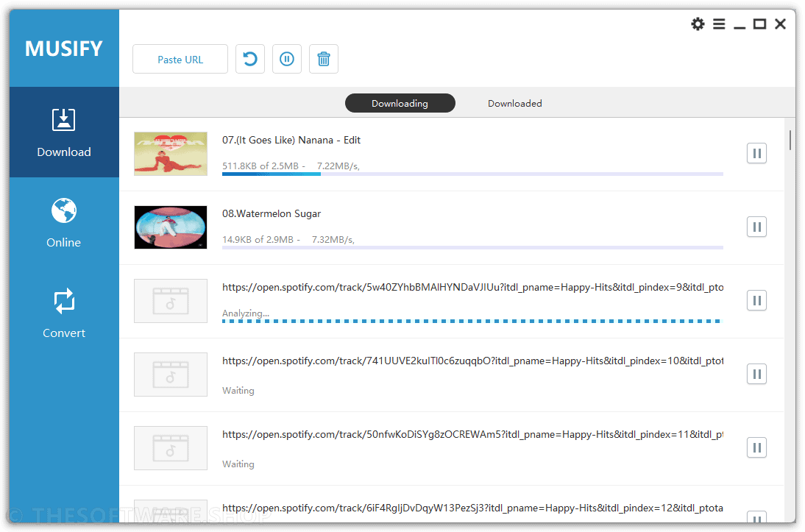Open the Download section in sidebar
This screenshot has width=805, height=532.
point(64,132)
